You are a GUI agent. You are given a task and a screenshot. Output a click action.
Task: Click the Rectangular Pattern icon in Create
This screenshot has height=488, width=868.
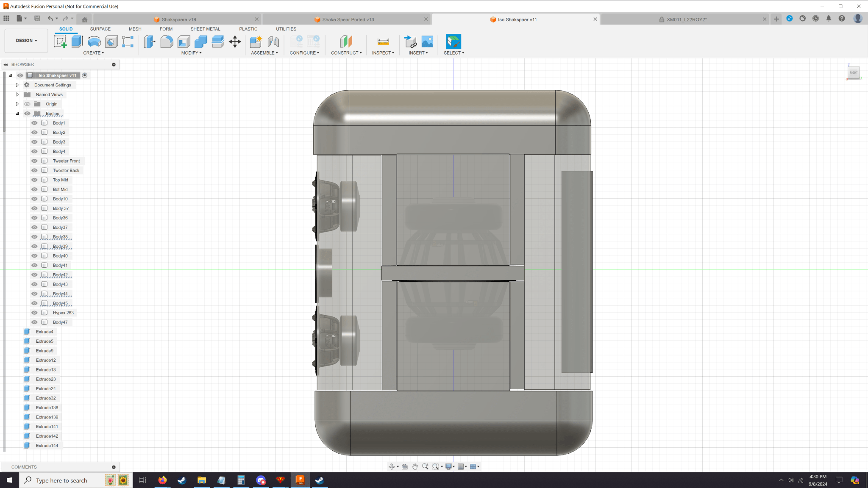pos(128,42)
